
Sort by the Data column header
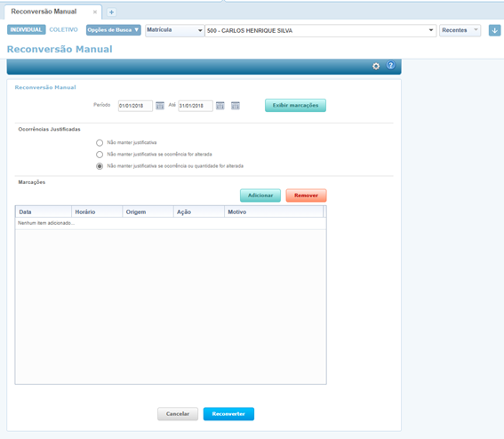point(44,212)
